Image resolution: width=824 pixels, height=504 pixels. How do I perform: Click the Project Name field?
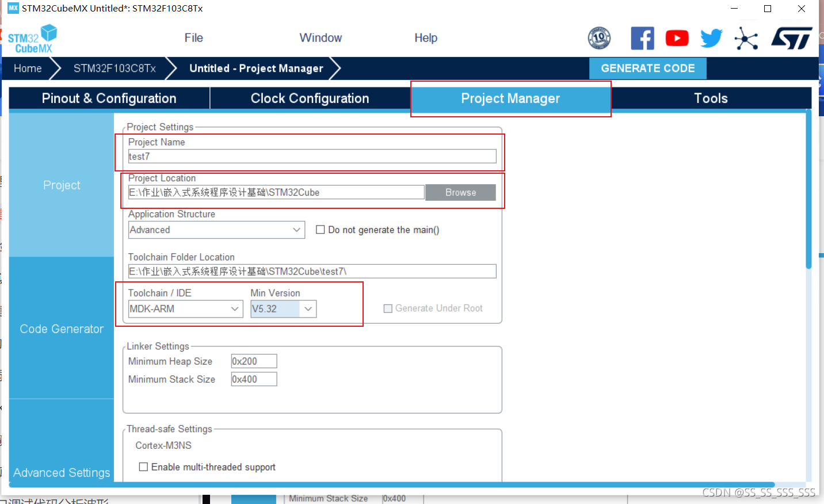coord(312,156)
